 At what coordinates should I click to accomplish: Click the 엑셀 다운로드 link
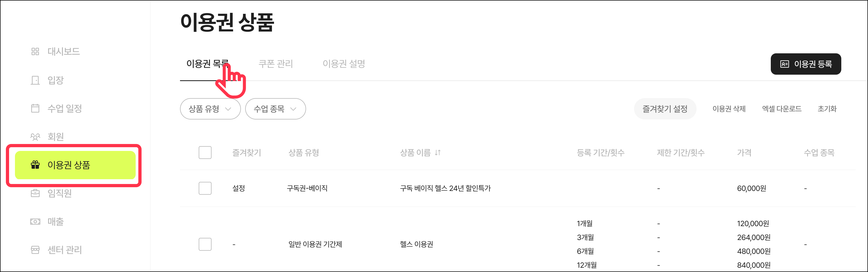point(781,109)
